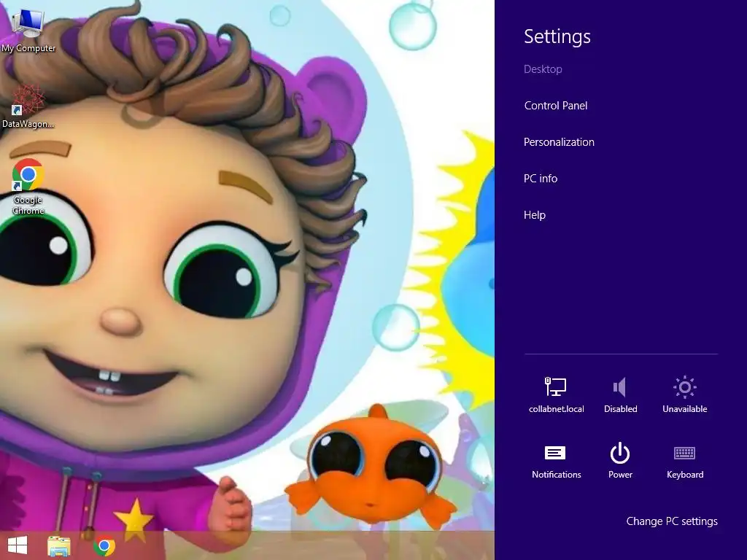Open the collabnet.local network settings
The height and width of the screenshot is (560, 747).
[x=556, y=394]
